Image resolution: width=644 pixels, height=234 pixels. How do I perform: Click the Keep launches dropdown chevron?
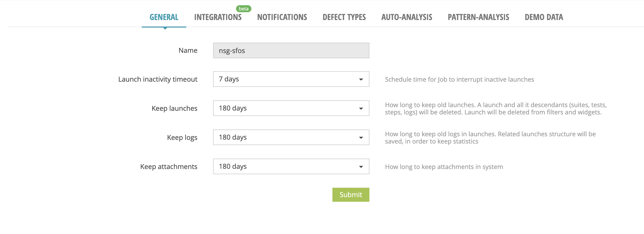tap(362, 108)
